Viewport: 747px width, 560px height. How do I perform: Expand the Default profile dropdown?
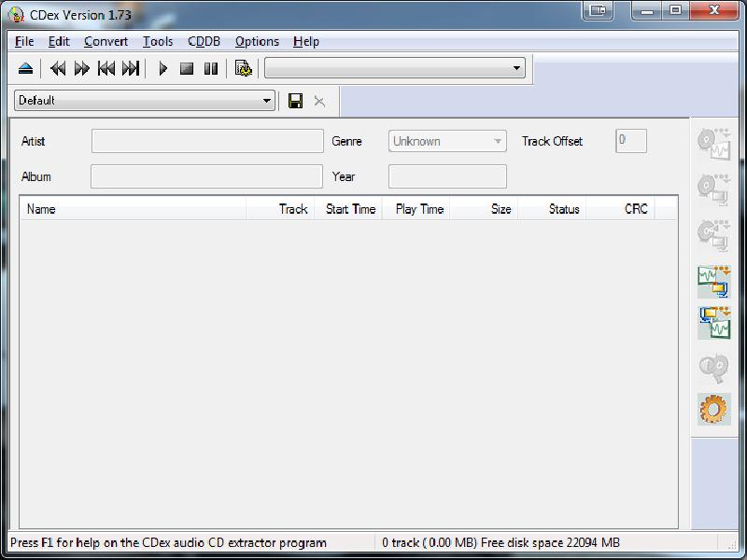pyautogui.click(x=145, y=101)
